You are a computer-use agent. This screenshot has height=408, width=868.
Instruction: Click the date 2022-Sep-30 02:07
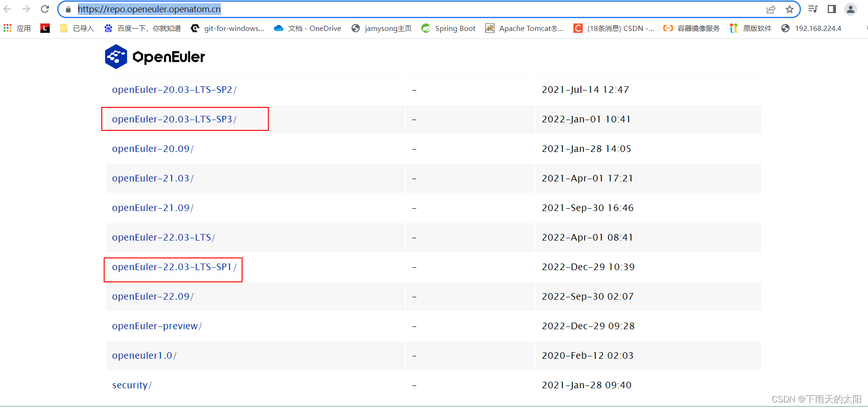pos(588,296)
